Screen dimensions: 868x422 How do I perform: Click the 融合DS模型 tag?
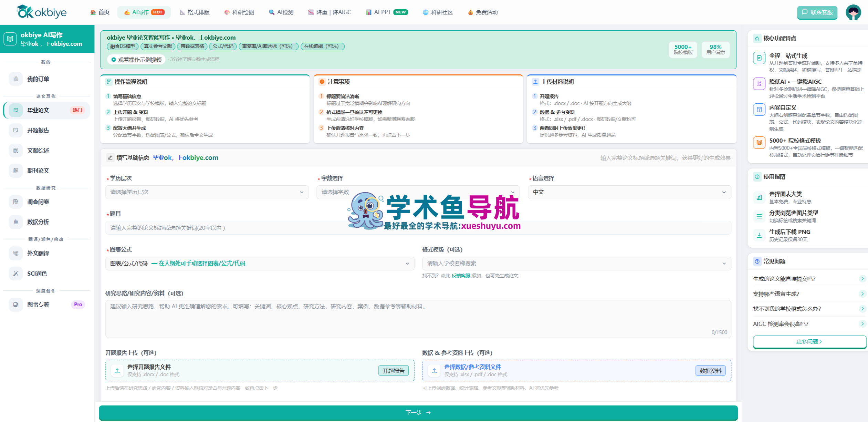click(123, 47)
